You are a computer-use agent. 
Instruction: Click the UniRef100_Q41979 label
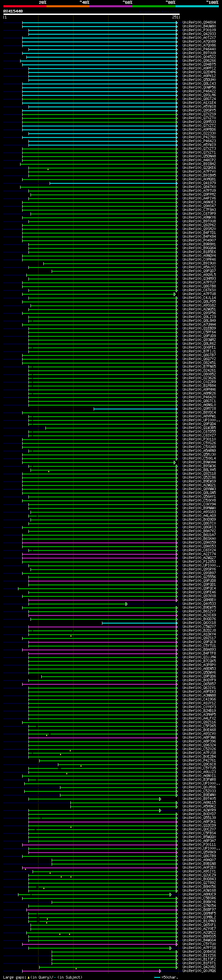pos(199,183)
